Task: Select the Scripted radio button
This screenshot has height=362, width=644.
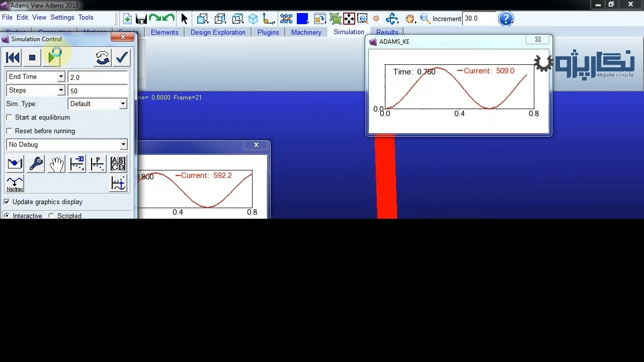Action: [x=51, y=216]
